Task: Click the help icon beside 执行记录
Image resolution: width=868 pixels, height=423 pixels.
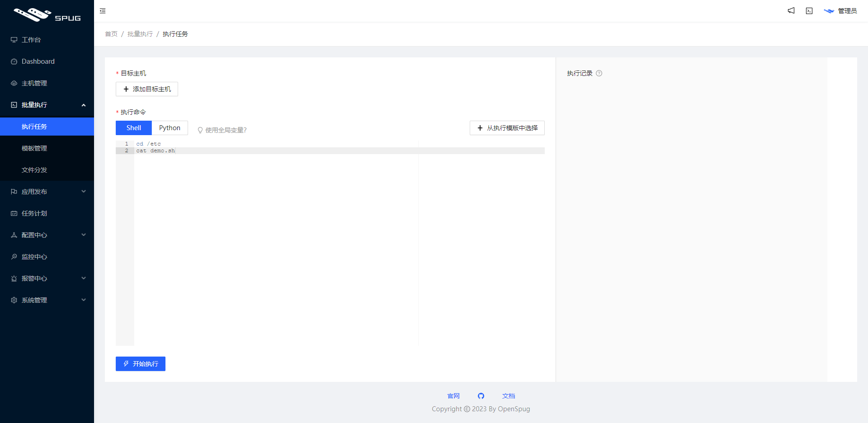Action: coord(599,73)
